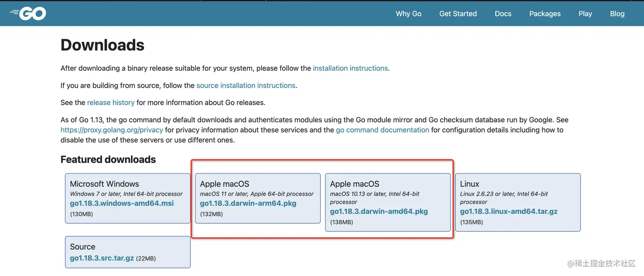Open the go command documentation link
Screen dimensions: 644x276
382,130
